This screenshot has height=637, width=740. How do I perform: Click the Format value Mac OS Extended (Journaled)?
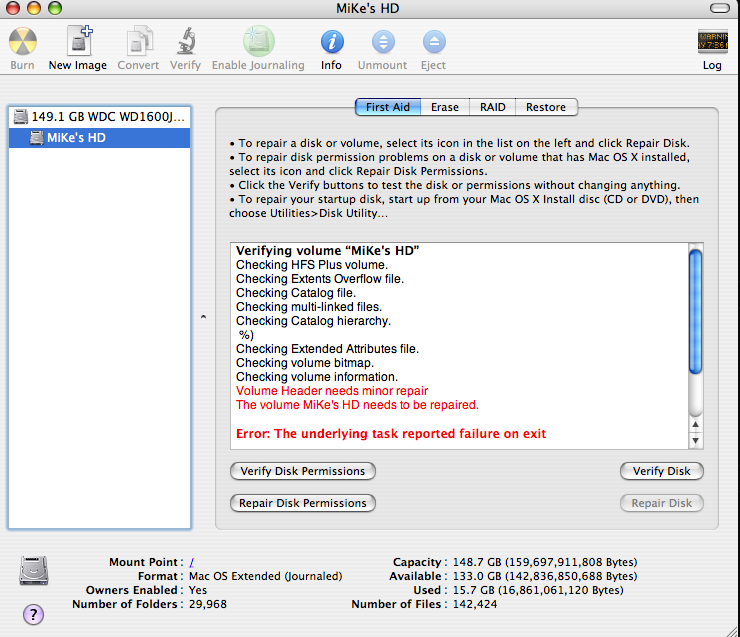tap(266, 576)
